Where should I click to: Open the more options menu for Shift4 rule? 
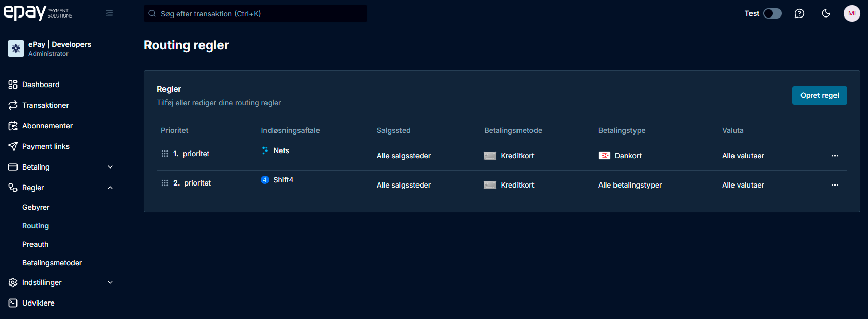pyautogui.click(x=835, y=185)
